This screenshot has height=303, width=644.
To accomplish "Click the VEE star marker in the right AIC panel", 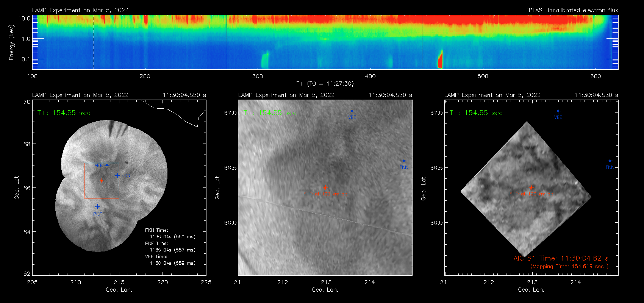I will pyautogui.click(x=558, y=111).
